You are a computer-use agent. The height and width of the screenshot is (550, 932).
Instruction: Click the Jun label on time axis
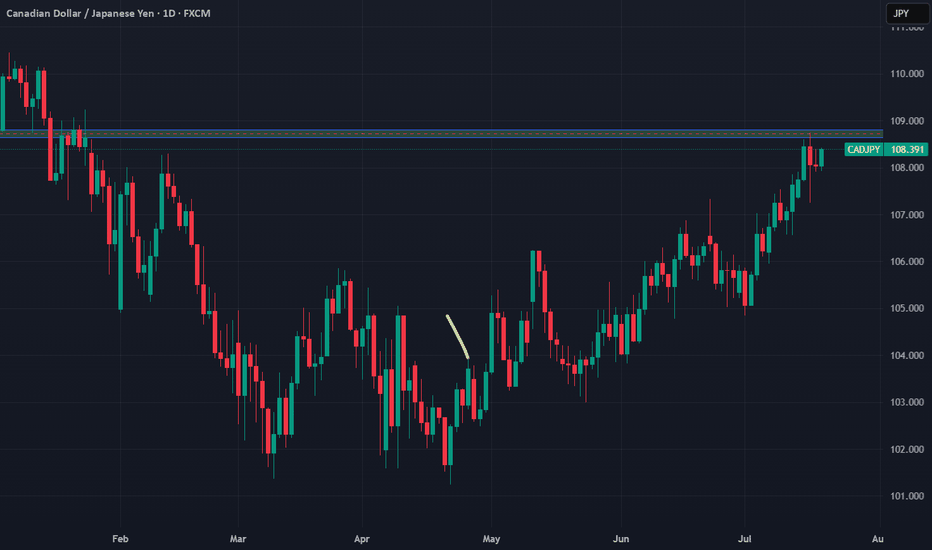tap(621, 539)
